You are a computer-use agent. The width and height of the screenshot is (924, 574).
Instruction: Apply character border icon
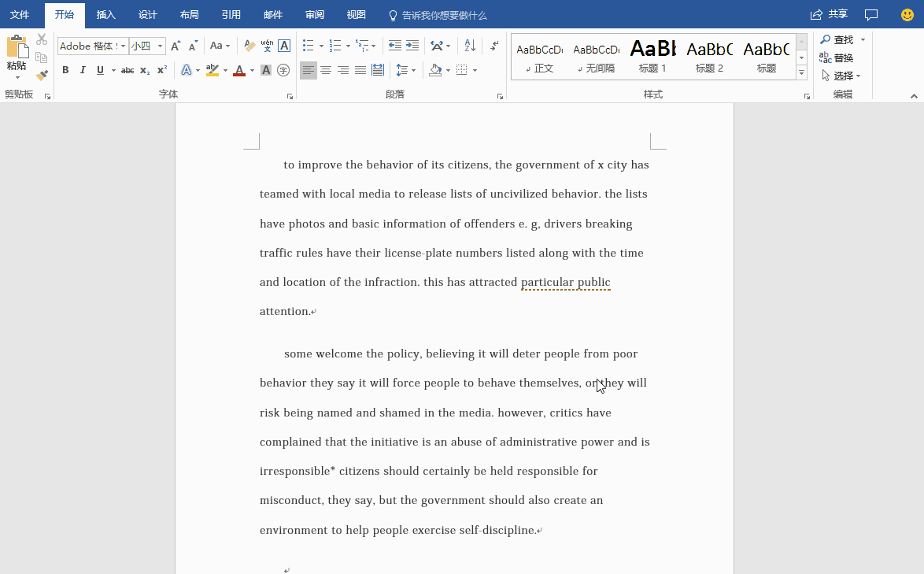click(x=284, y=46)
